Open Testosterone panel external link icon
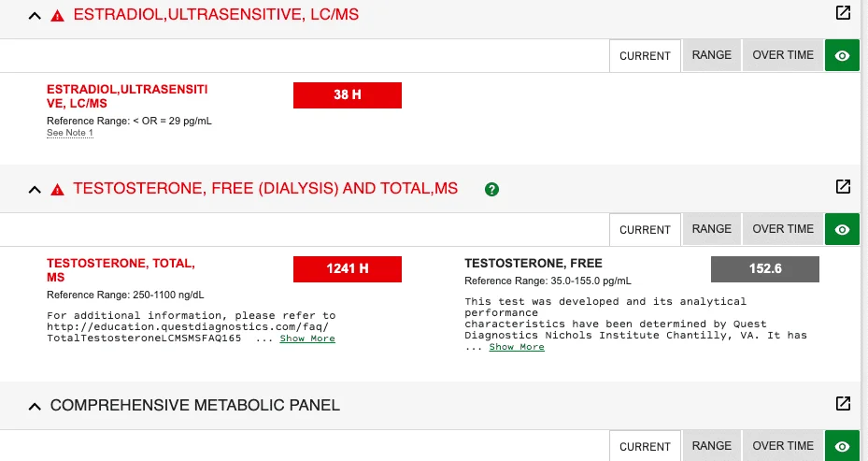Image resolution: width=868 pixels, height=461 pixels. pos(843,187)
